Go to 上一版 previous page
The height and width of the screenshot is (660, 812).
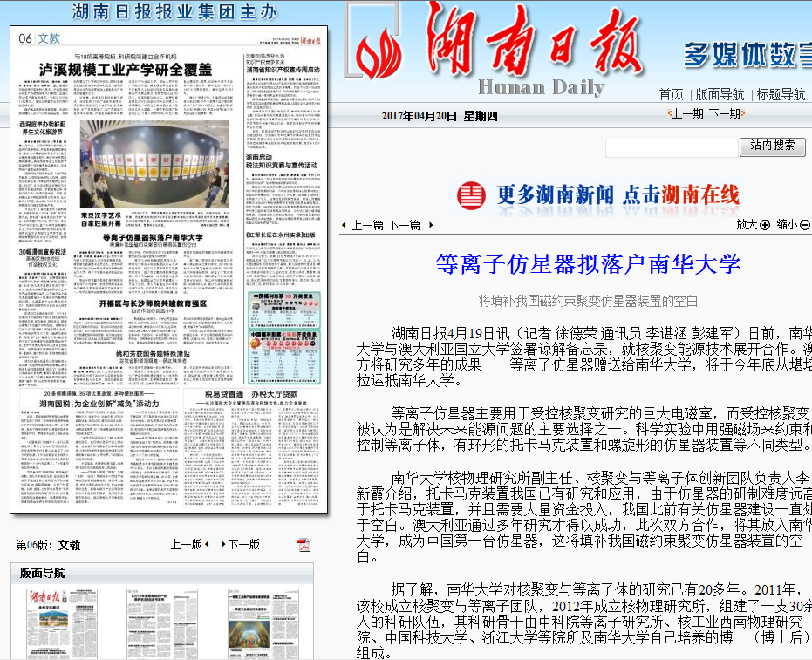click(x=187, y=544)
